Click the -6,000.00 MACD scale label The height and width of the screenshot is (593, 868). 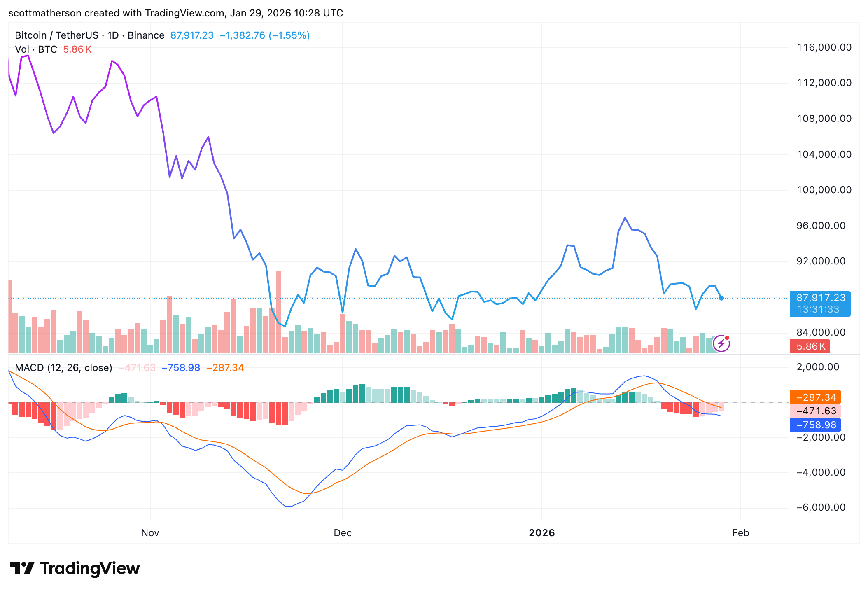(821, 507)
